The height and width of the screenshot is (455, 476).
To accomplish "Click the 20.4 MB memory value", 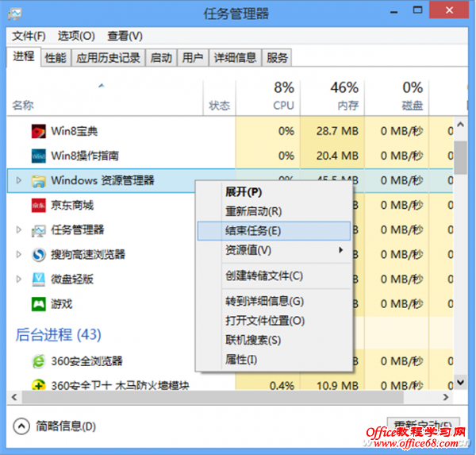I will click(337, 156).
